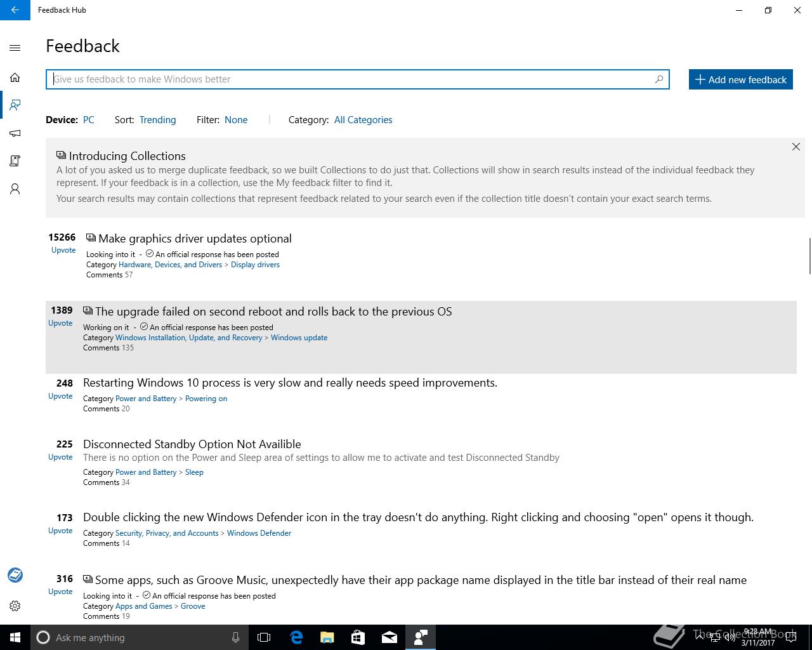
Task: Click the collection icon beside upgrade failed feedback
Action: [88, 311]
